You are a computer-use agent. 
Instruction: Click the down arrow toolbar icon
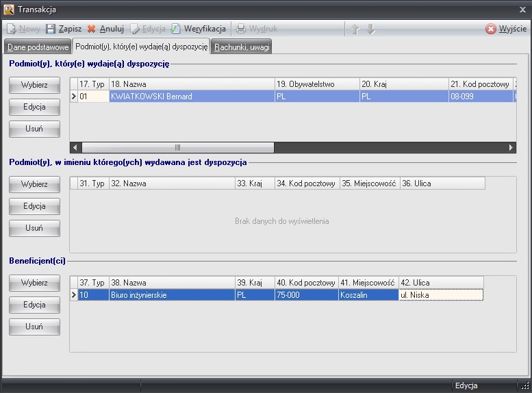pos(371,29)
